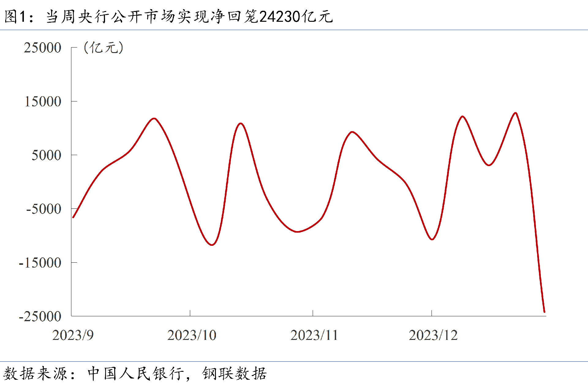This screenshot has height=392, width=588.
Task: Click the 25000 y-axis label
Action: (x=43, y=48)
